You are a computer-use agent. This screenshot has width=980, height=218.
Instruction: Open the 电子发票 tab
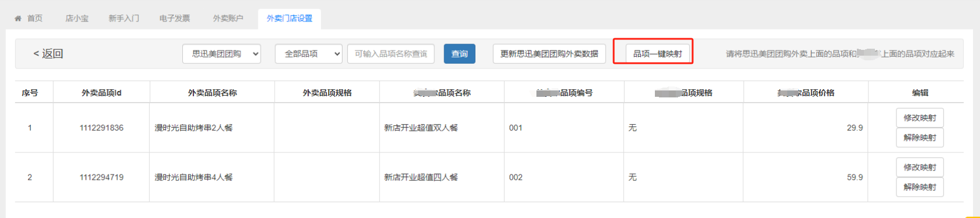175,19
